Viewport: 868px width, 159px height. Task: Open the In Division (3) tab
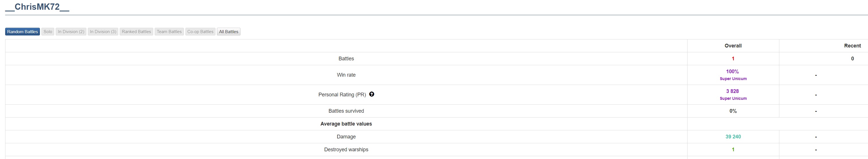pos(103,31)
